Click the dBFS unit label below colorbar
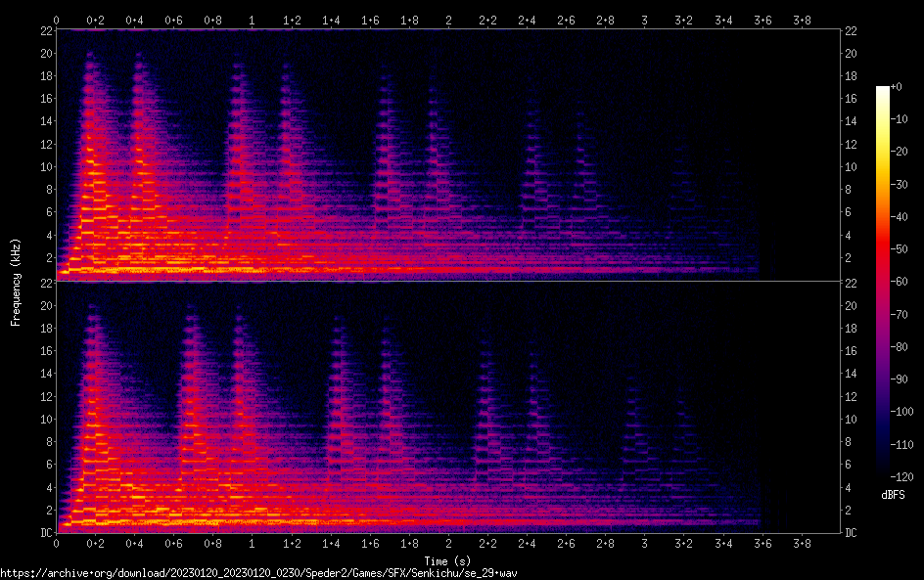The image size is (924, 580). pyautogui.click(x=893, y=496)
